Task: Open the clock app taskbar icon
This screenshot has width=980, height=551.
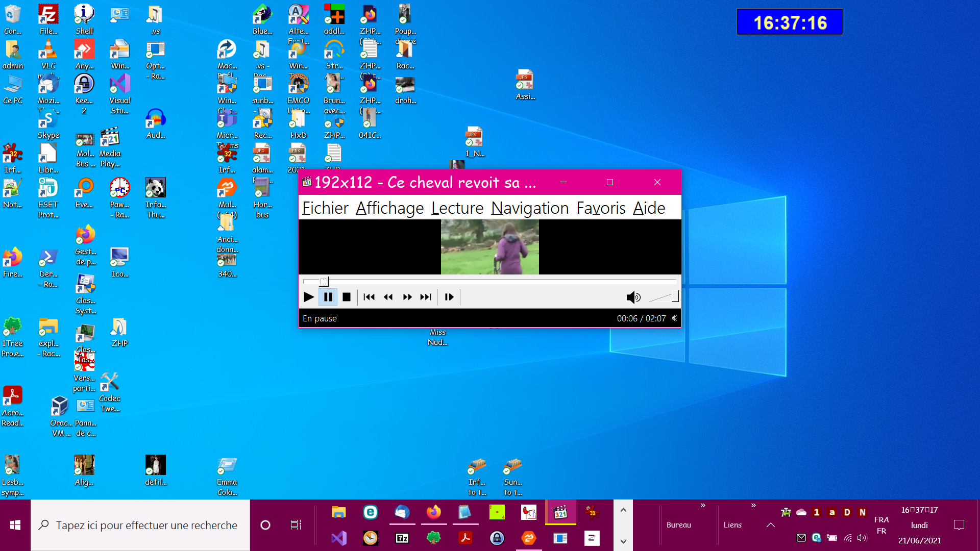Action: click(x=371, y=538)
